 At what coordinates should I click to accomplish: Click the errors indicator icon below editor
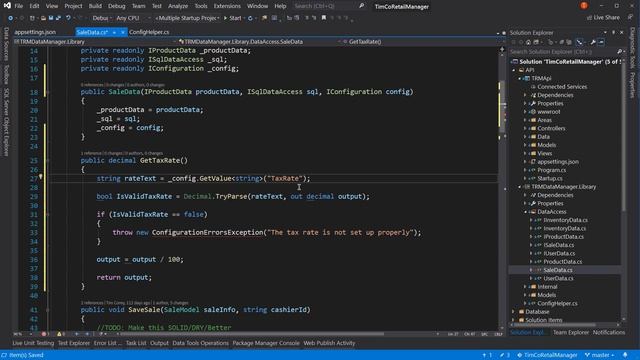point(44,334)
